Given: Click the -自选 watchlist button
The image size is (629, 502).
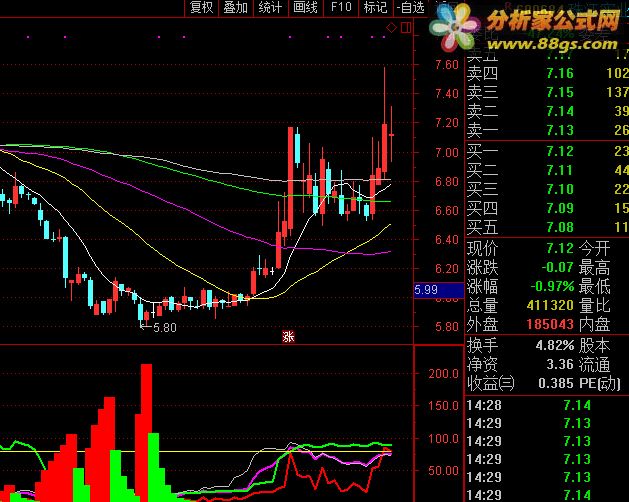Looking at the screenshot, I should [x=410, y=7].
